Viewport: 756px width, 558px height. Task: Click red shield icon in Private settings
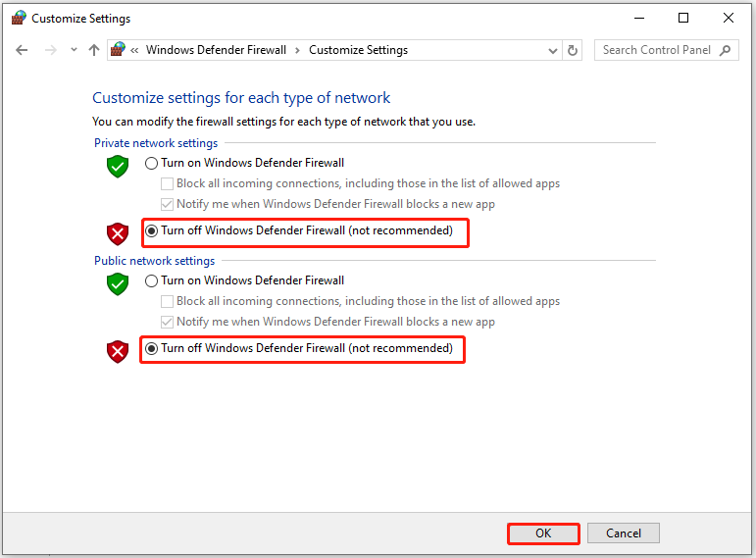coord(117,234)
